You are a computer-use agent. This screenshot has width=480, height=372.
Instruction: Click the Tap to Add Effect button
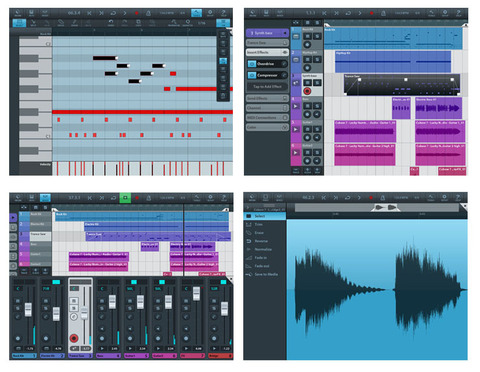point(267,87)
